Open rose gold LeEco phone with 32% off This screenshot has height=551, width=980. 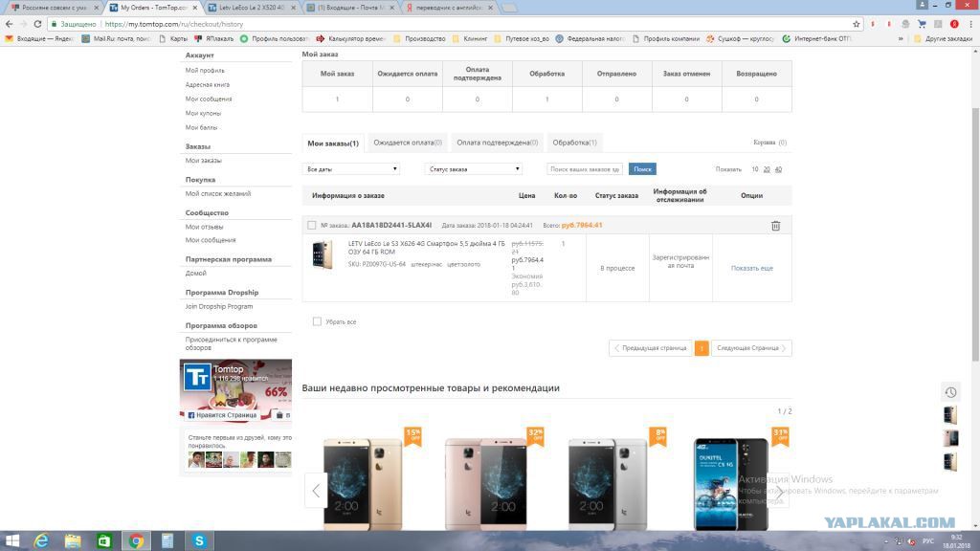[x=486, y=484]
